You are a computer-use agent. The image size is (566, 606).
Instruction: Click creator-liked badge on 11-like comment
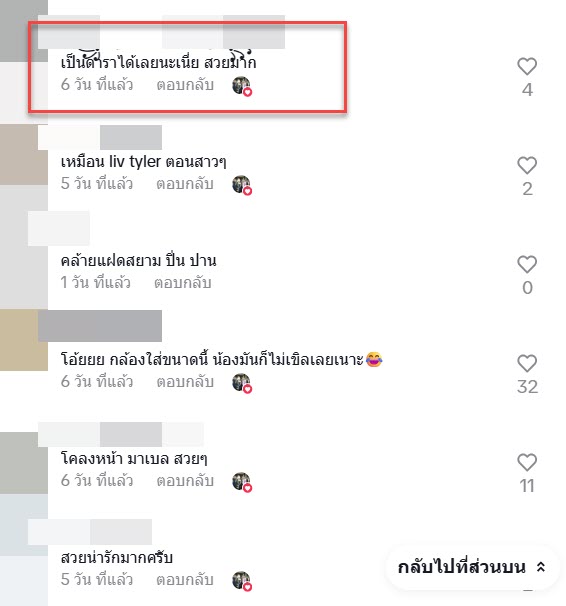pos(242,482)
